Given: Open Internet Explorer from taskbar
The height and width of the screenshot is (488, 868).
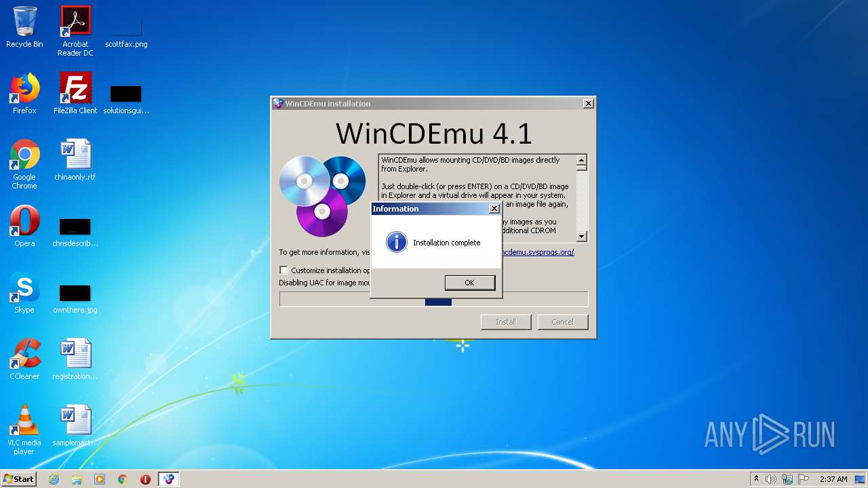Looking at the screenshot, I should coord(54,479).
